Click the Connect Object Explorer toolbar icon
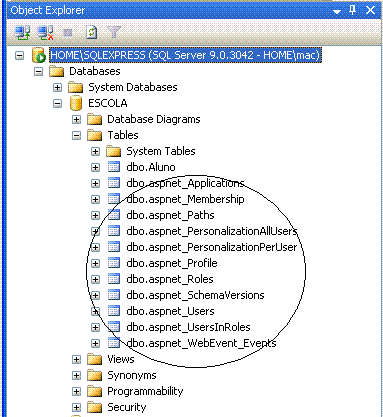 point(22,33)
